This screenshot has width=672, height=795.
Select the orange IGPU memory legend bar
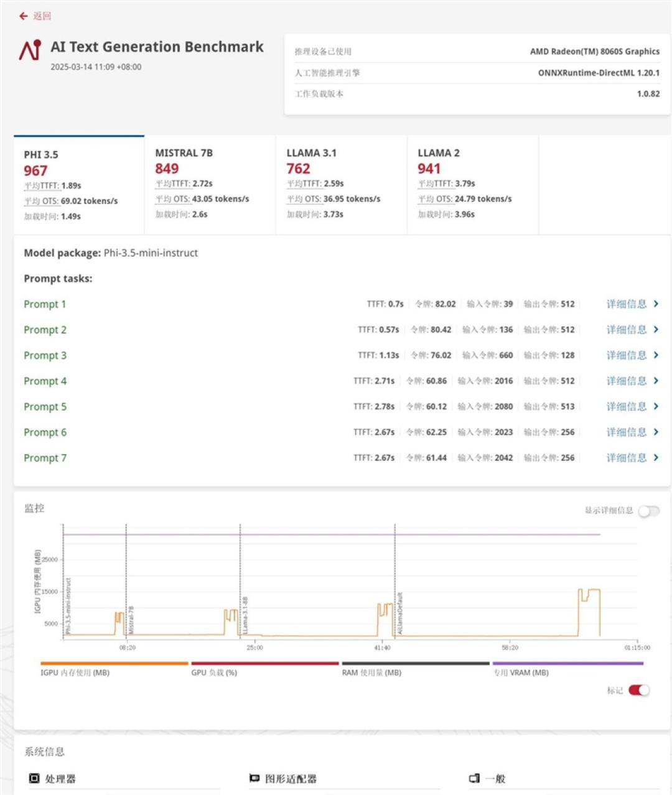(x=114, y=663)
